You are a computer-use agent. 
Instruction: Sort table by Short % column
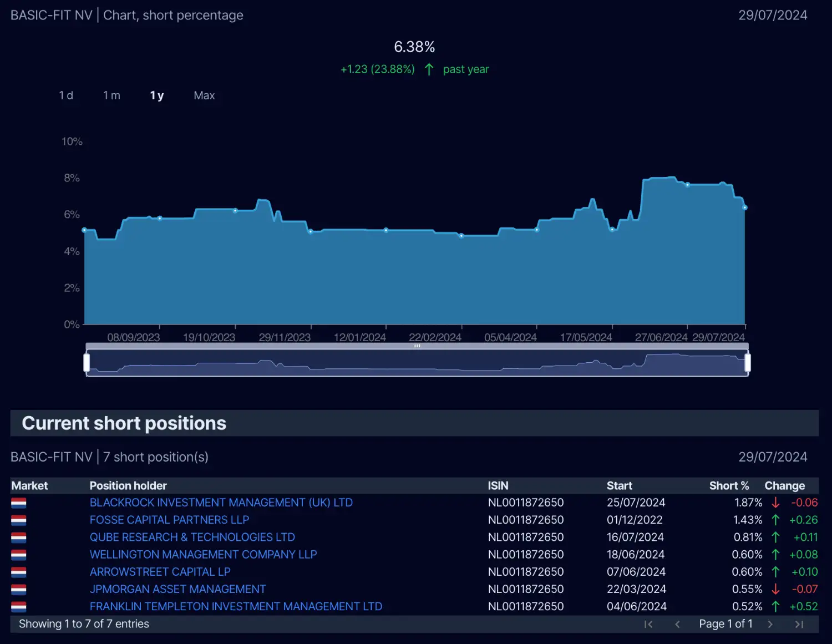click(729, 486)
